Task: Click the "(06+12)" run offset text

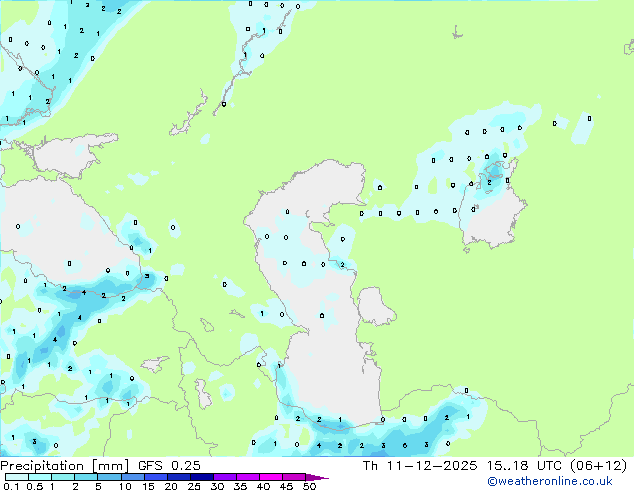Action: [598, 466]
